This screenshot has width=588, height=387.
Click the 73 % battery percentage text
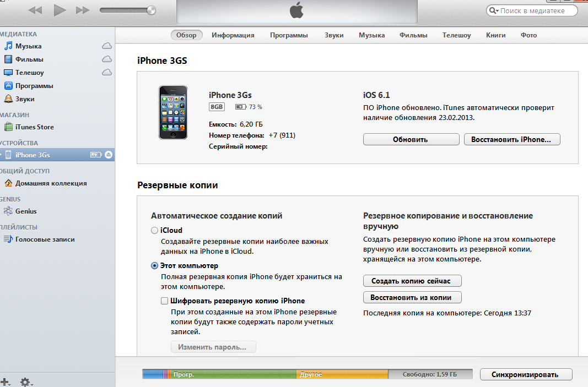point(255,107)
